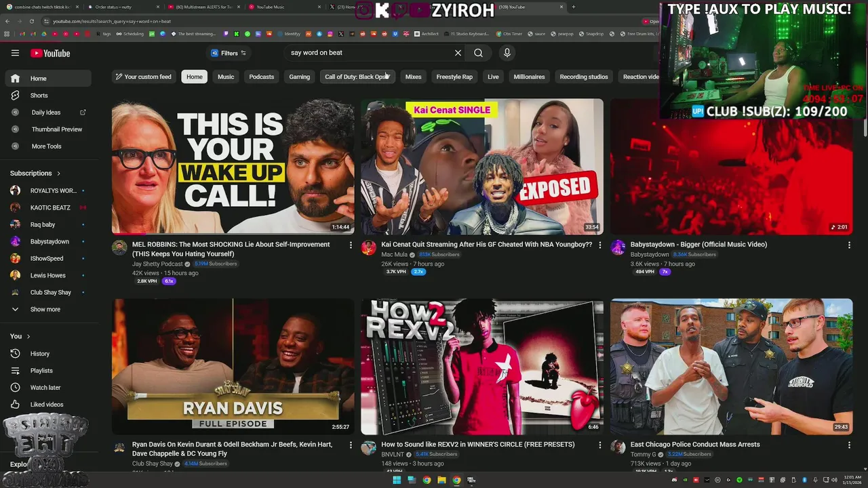868x488 pixels.
Task: Open Club Shay Shay subscription in sidebar
Action: tap(47, 292)
